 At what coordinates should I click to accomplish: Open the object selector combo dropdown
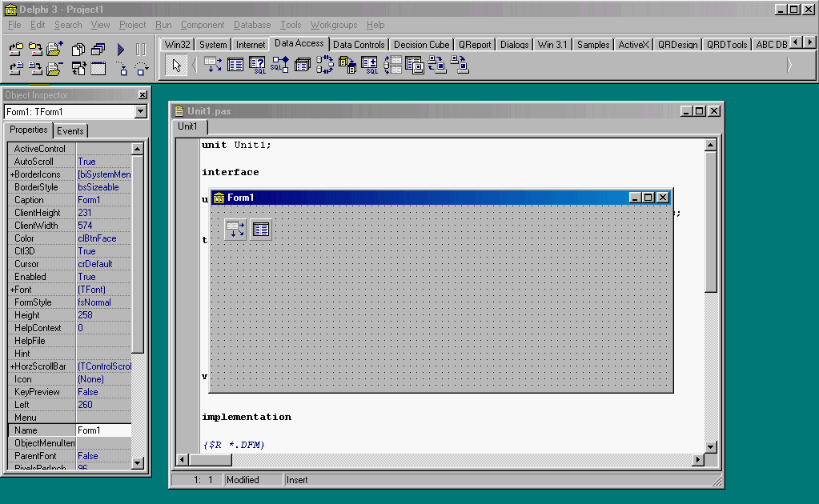tap(141, 112)
